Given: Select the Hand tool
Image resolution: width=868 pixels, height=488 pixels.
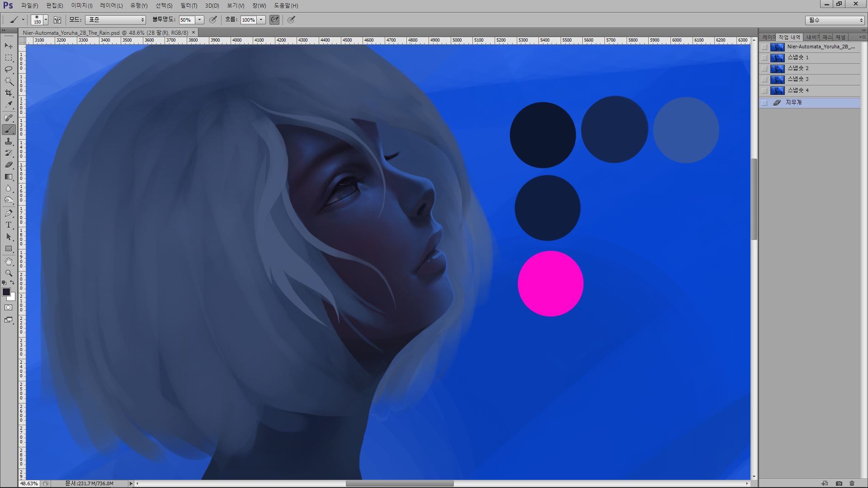Looking at the screenshot, I should coord(9,262).
